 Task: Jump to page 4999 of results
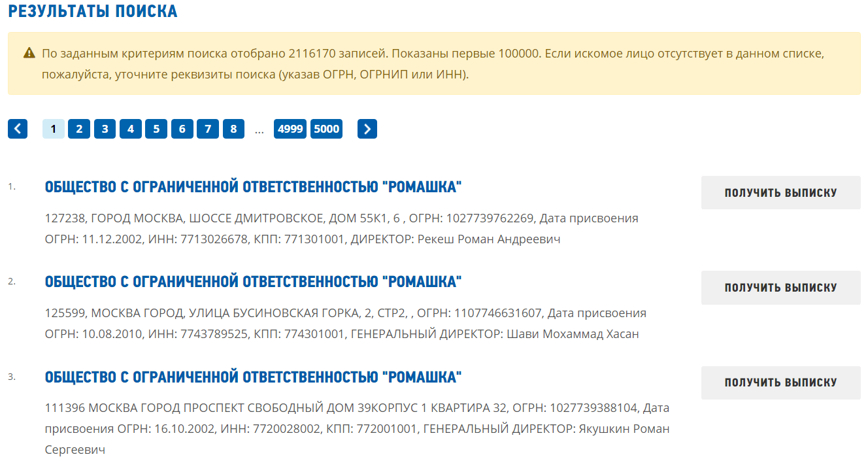(x=290, y=129)
